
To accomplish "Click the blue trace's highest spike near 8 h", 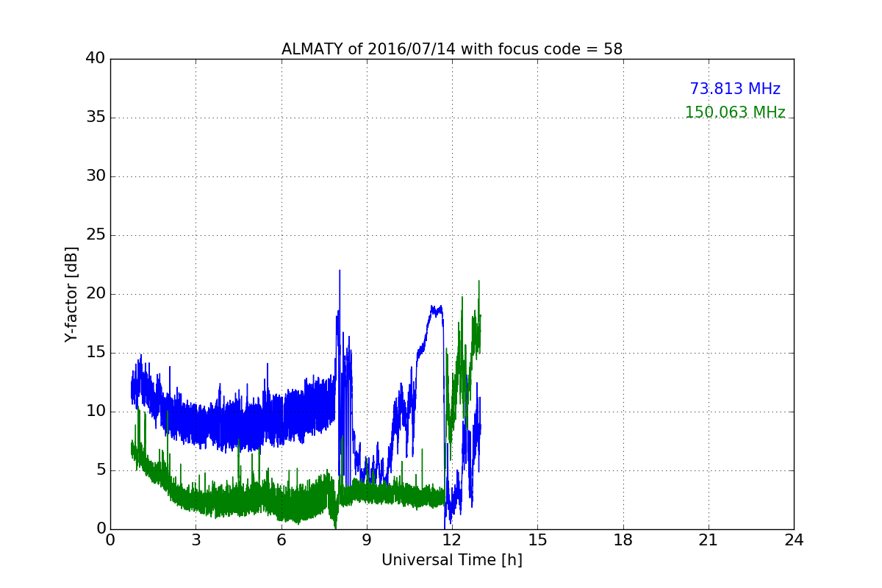I will [340, 271].
